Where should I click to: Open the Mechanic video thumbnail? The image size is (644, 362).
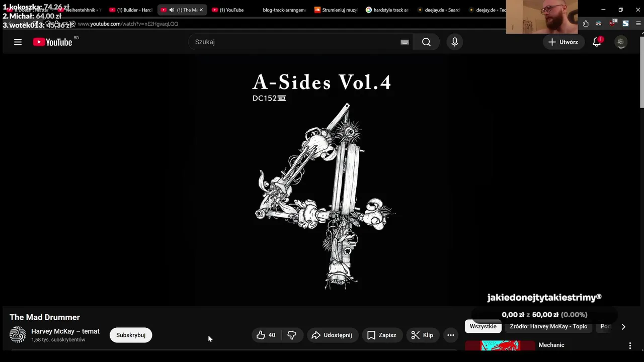coord(500,345)
